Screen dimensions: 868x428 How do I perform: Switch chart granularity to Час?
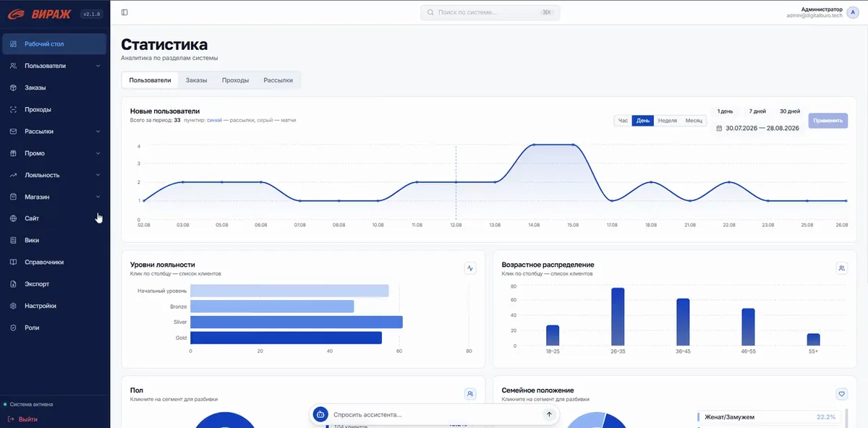click(623, 121)
